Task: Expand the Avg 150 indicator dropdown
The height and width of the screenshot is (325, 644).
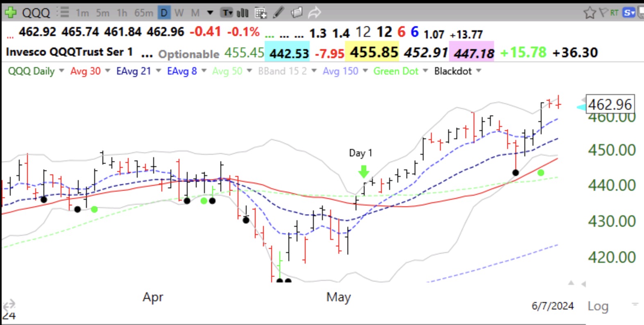Action: coord(365,71)
